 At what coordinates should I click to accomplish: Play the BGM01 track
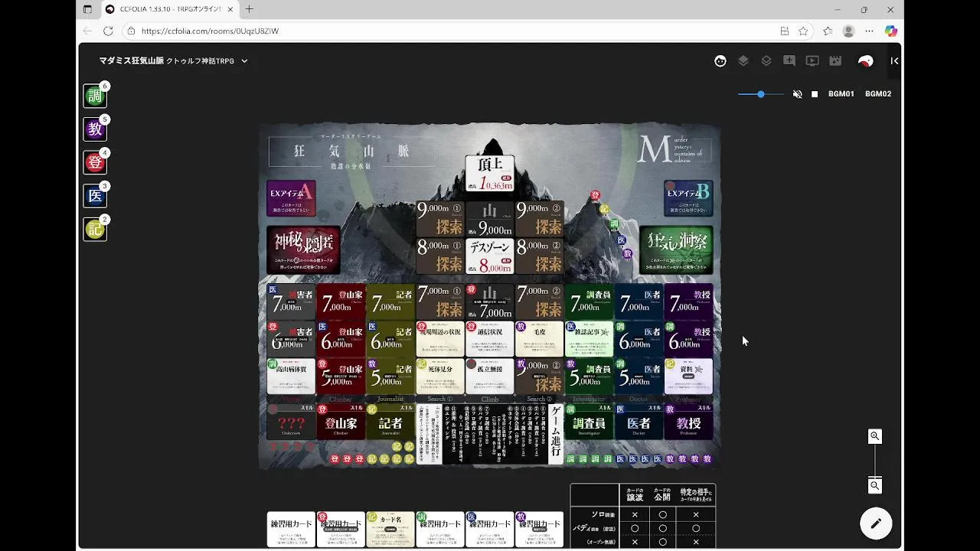pyautogui.click(x=841, y=94)
